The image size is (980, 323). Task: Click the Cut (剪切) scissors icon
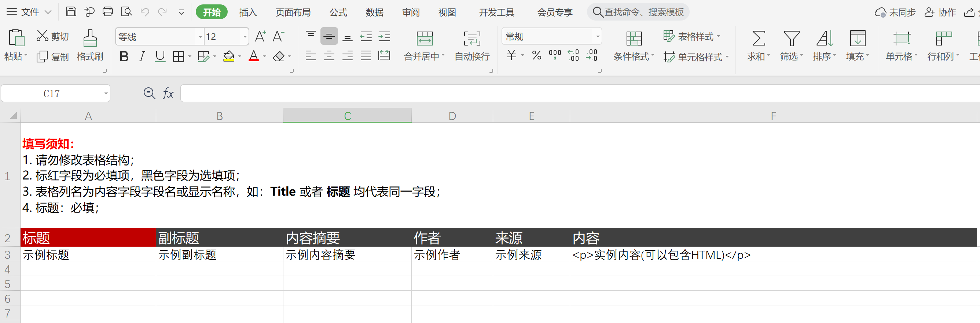pos(42,36)
